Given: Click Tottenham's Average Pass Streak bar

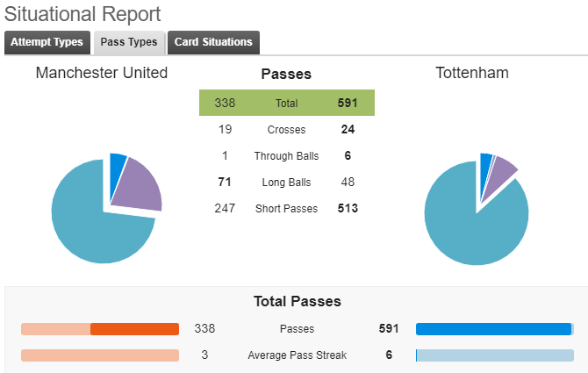Looking at the screenshot, I should 495,355.
